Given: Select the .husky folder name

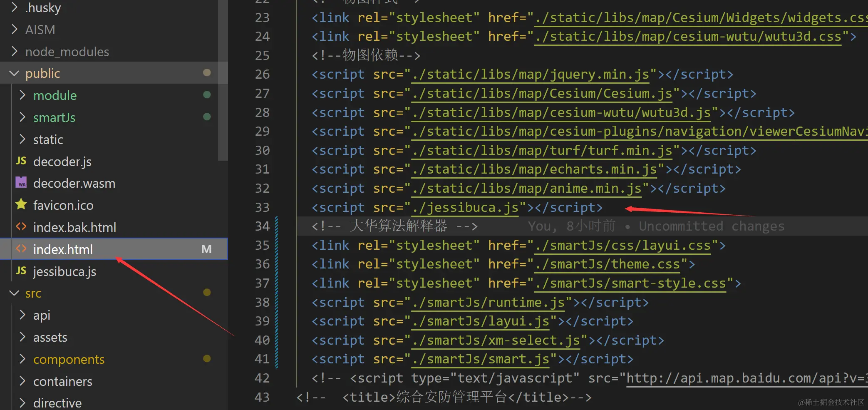Looking at the screenshot, I should click(43, 7).
